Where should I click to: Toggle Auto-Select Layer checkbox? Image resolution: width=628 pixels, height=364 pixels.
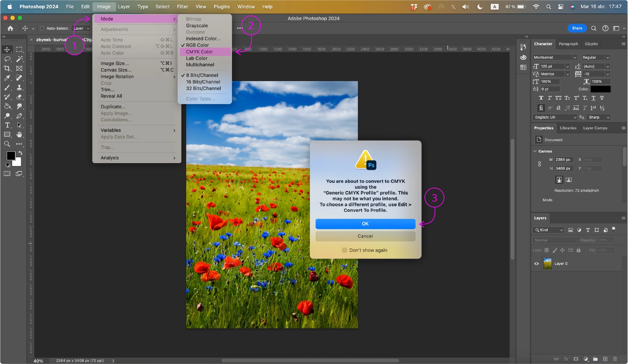(42, 28)
